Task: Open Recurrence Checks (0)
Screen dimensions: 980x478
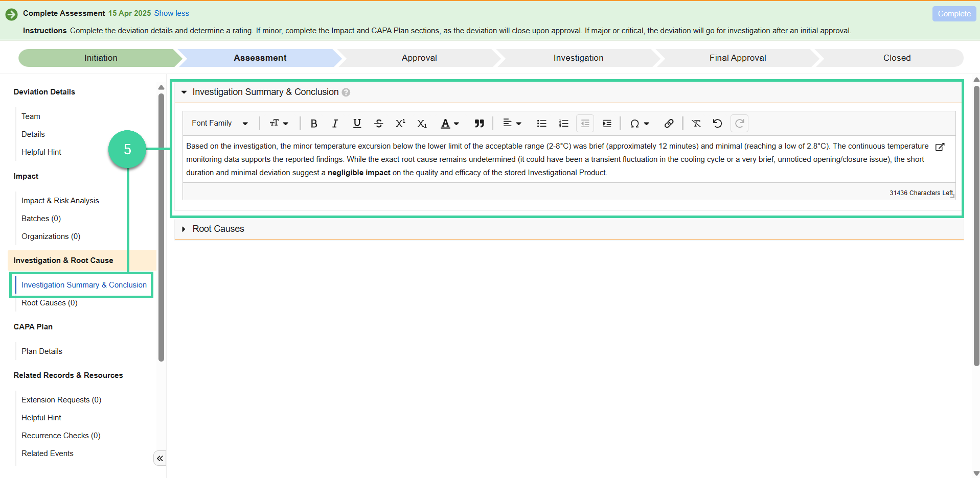Action: click(x=61, y=436)
